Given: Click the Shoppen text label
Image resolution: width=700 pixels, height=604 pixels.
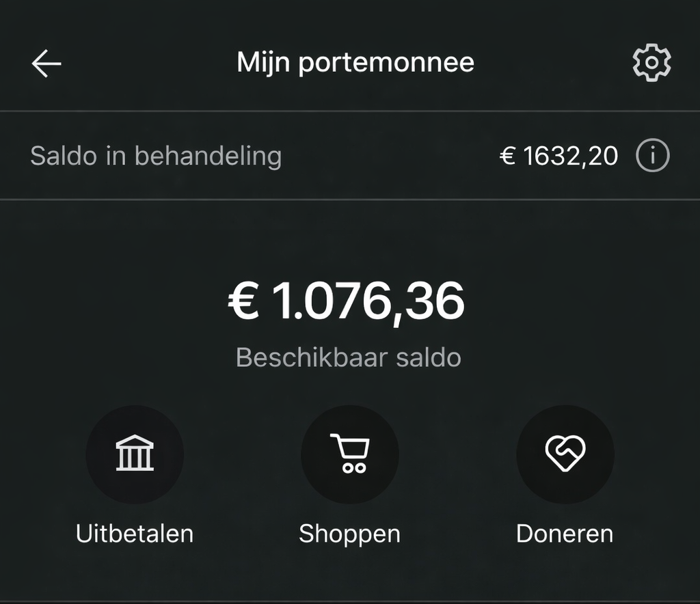Looking at the screenshot, I should click(349, 534).
